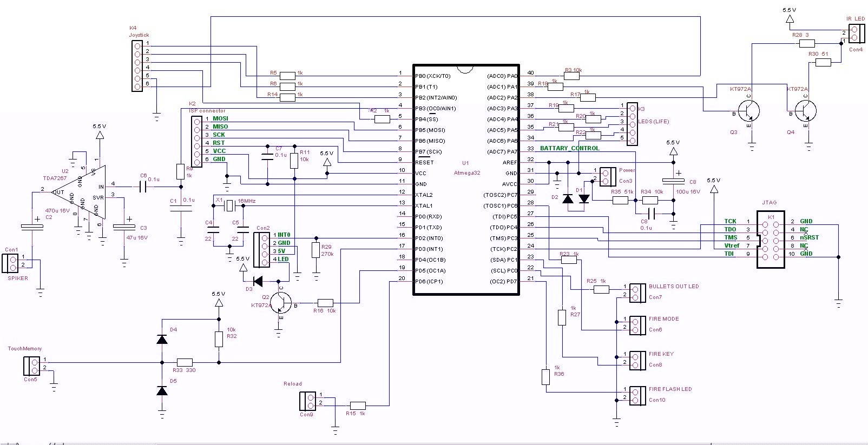Image resolution: width=868 pixels, height=445 pixels.
Task: Select resistor R33 330
Action: [185, 362]
